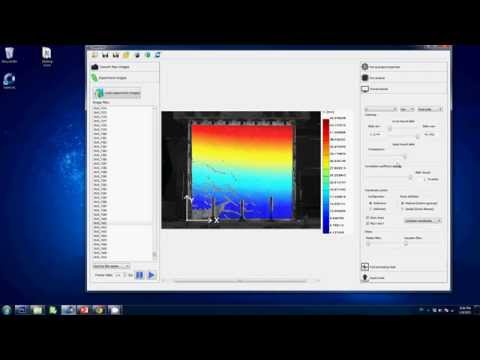Image resolution: width=480 pixels, height=360 pixels.
Task: Open the dropdown below the image files list
Action: 111,266
